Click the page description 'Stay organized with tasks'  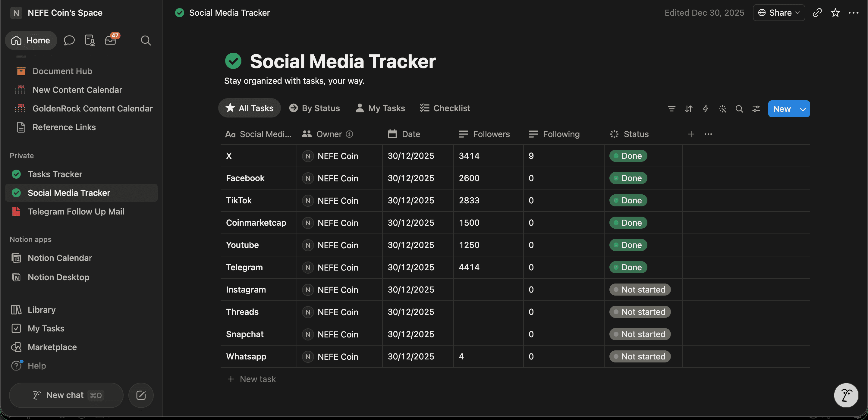[x=294, y=81]
